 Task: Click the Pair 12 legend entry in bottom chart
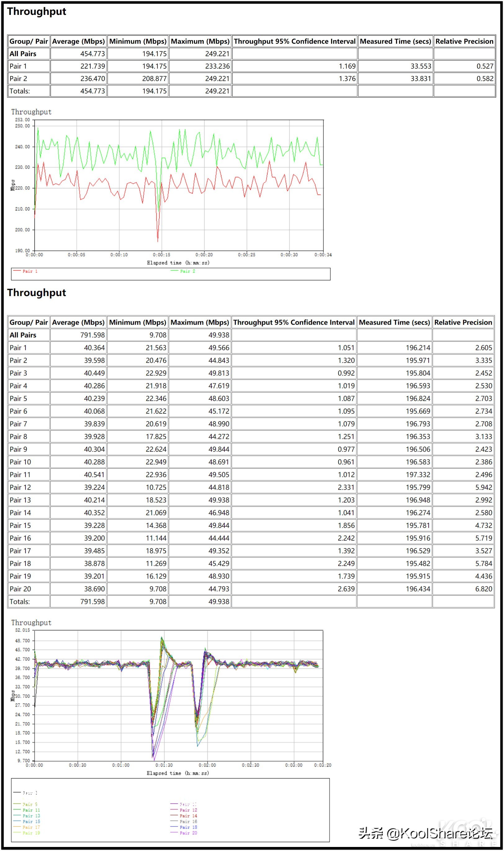pyautogui.click(x=187, y=810)
